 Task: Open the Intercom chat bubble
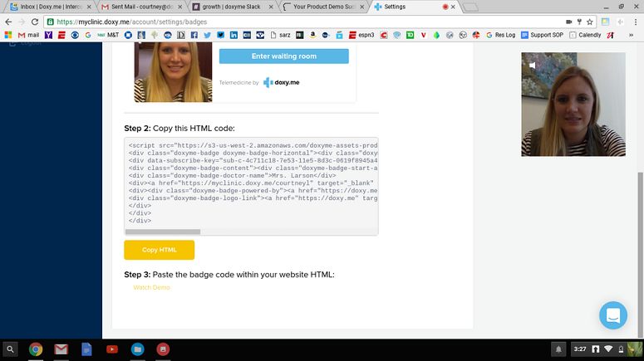(613, 315)
